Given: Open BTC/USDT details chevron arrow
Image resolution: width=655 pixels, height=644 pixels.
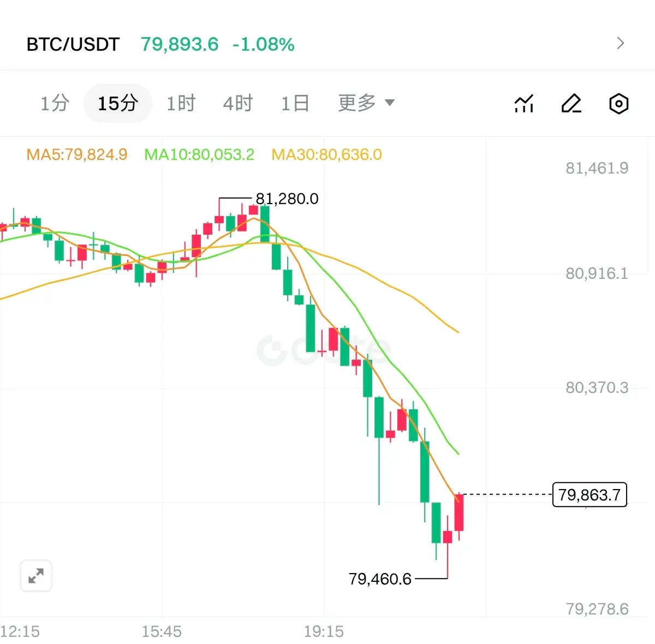Looking at the screenshot, I should [620, 43].
